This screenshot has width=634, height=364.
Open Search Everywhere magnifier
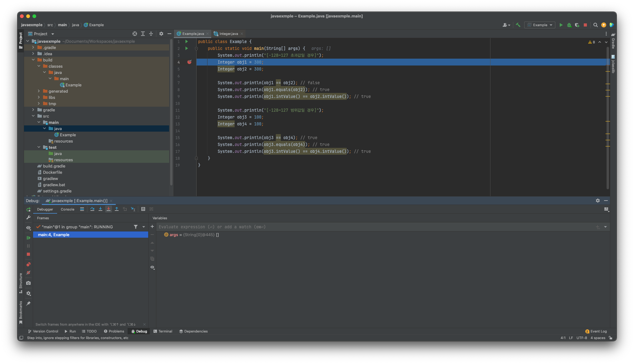point(595,25)
